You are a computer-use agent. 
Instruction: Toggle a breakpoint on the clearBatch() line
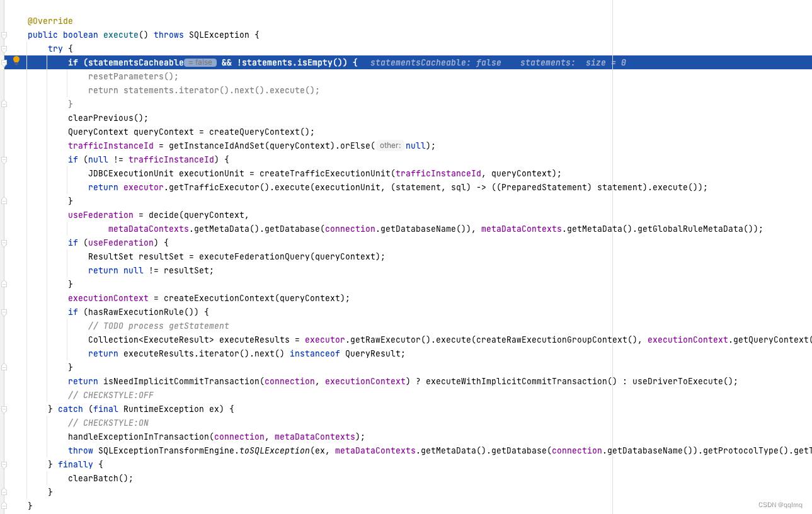click(16, 478)
